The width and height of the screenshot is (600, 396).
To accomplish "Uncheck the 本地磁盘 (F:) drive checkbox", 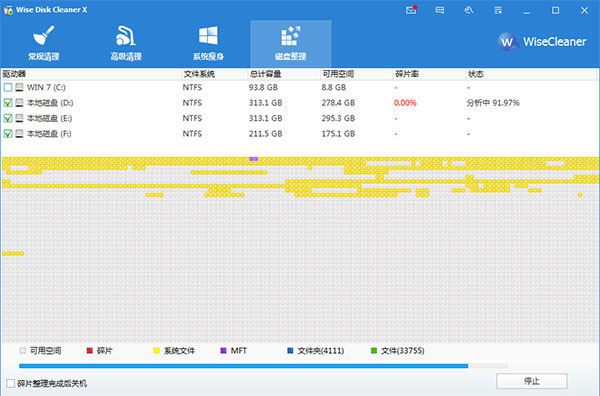I will coord(8,134).
